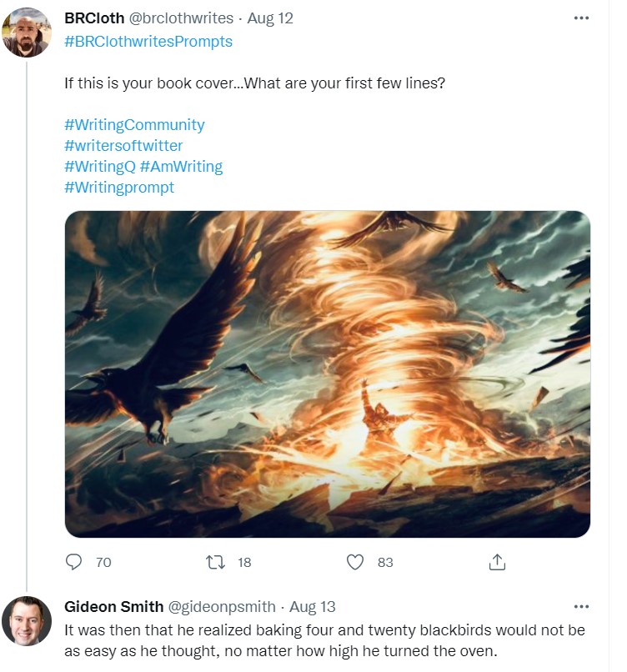Open the #Writingprompt hashtag
Screen dimensions: 627x672
pos(119,187)
